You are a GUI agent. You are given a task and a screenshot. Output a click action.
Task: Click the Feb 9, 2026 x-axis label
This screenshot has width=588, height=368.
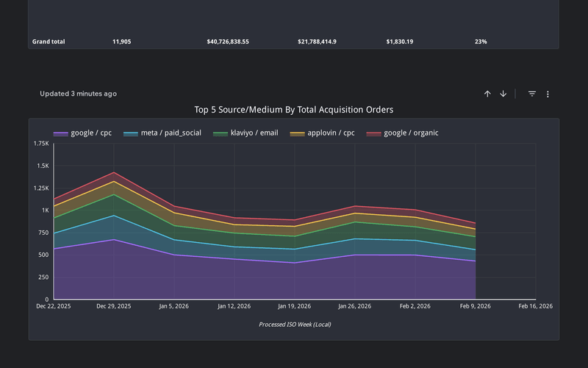476,305
